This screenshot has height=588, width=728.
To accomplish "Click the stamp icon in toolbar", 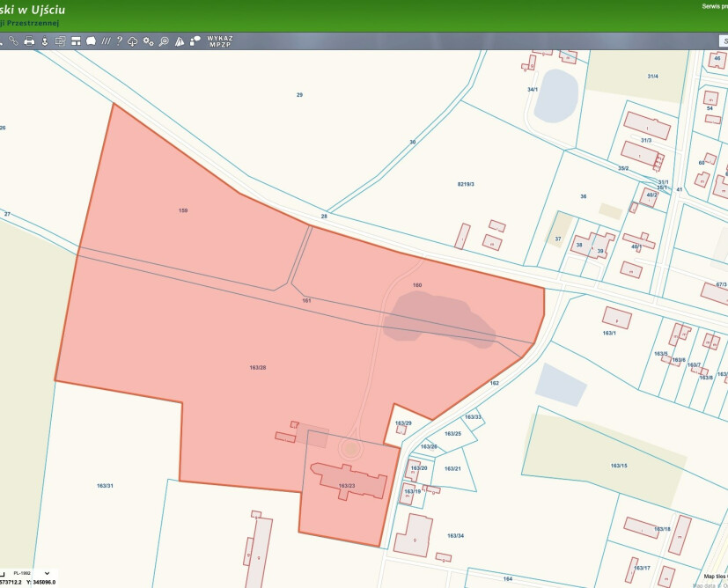I will coord(45,41).
